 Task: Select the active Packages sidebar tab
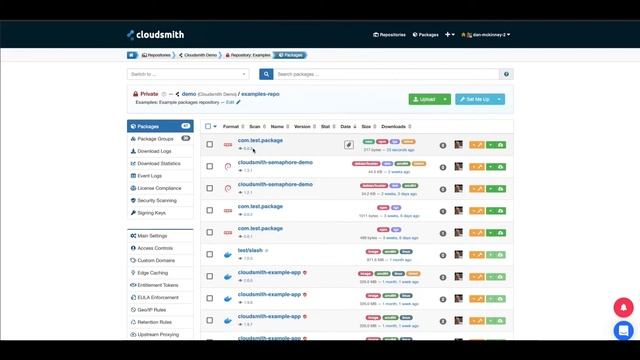click(160, 126)
